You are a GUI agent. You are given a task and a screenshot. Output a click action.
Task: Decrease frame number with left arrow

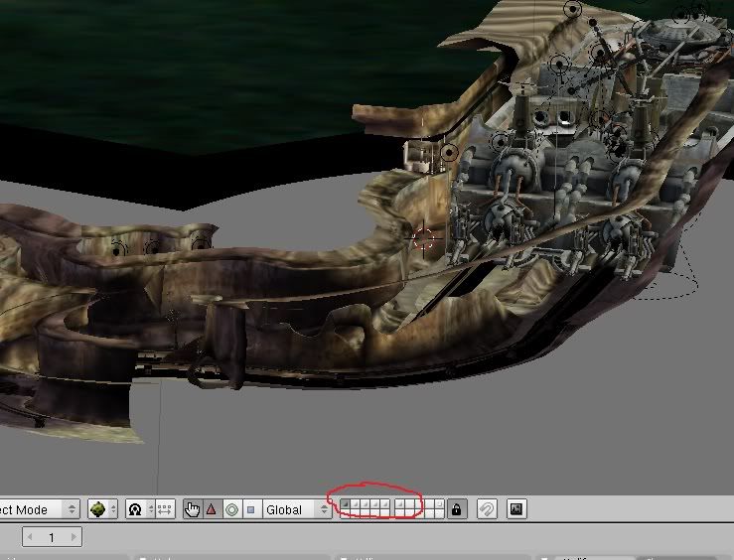point(30,537)
